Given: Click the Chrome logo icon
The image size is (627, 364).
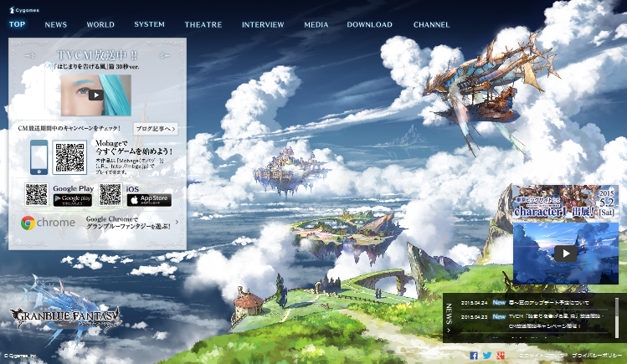Looking at the screenshot, I should (28, 223).
